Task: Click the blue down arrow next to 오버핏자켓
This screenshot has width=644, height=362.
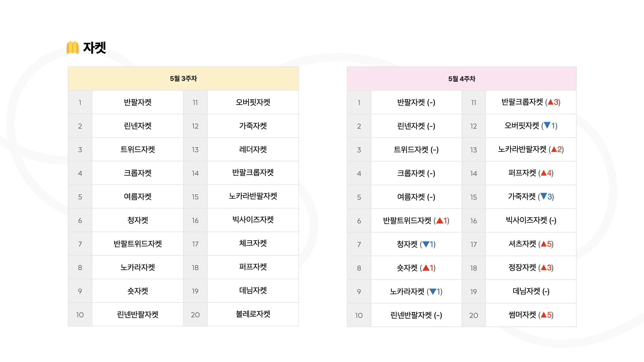Action: [x=547, y=125]
